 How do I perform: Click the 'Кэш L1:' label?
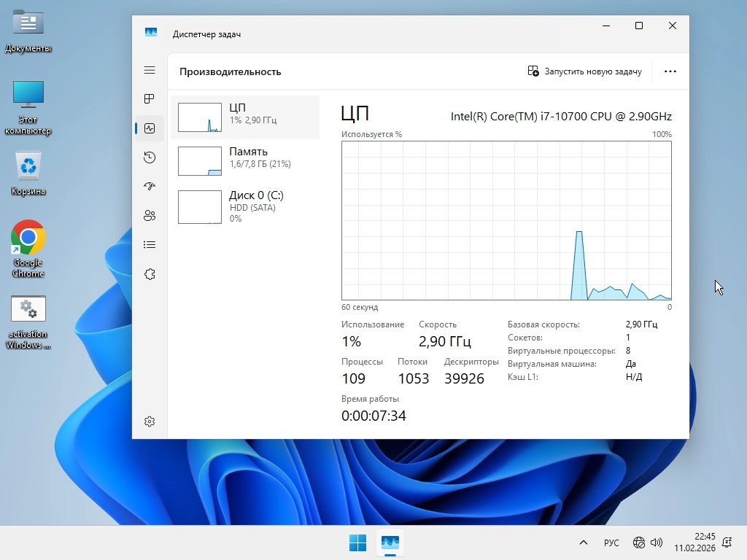(522, 377)
